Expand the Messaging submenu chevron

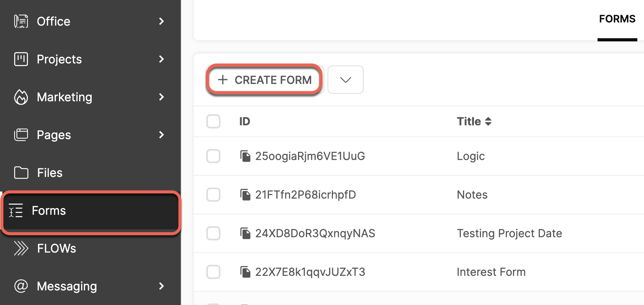(x=161, y=286)
